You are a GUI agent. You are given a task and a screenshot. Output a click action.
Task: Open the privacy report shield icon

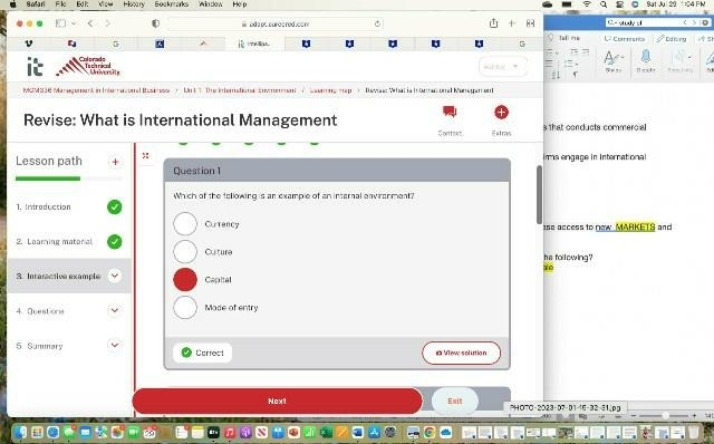pos(156,23)
